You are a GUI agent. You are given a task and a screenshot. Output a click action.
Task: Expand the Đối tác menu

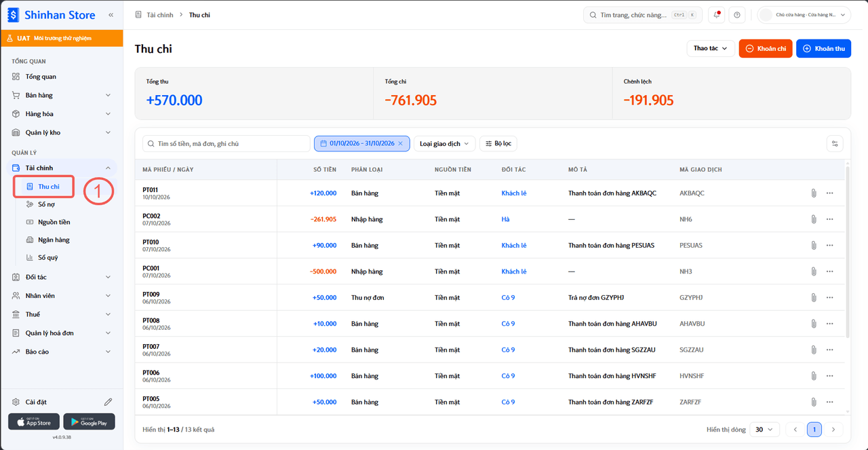(x=62, y=277)
